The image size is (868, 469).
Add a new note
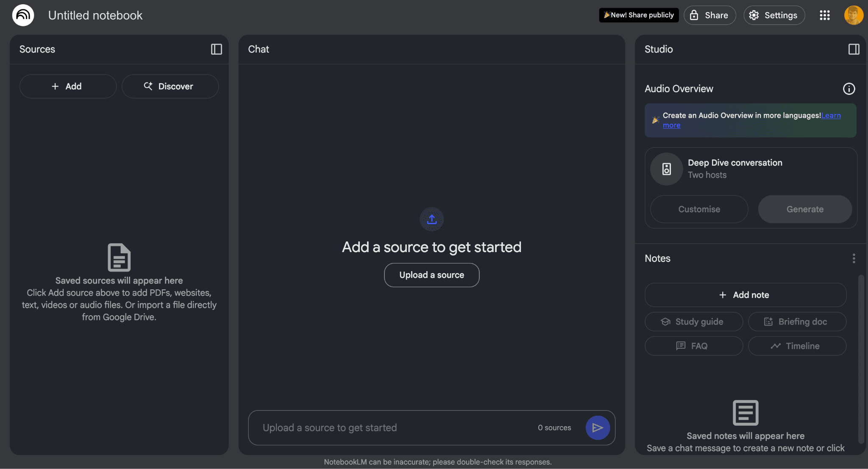[745, 295]
